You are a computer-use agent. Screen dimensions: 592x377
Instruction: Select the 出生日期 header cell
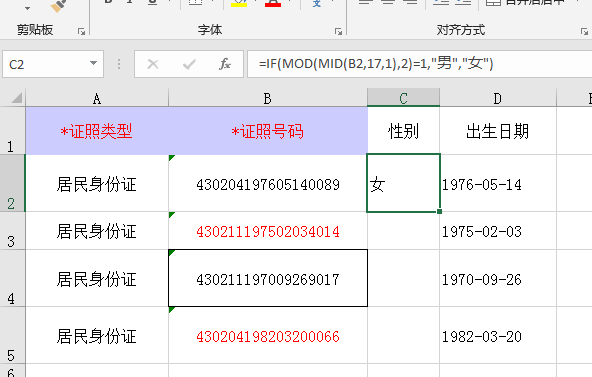pos(498,131)
